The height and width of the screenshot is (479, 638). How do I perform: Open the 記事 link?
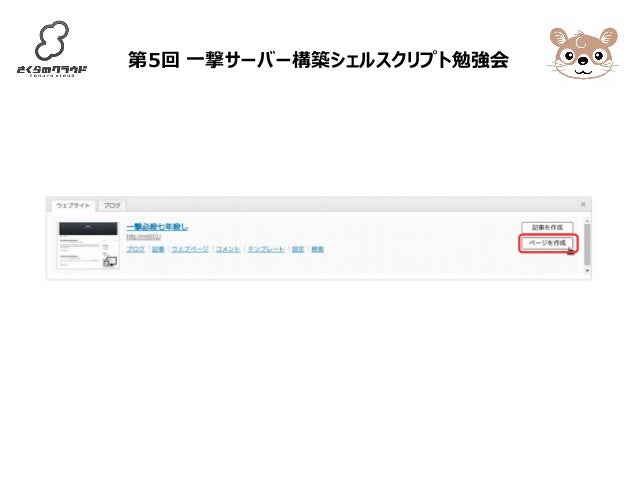158,249
